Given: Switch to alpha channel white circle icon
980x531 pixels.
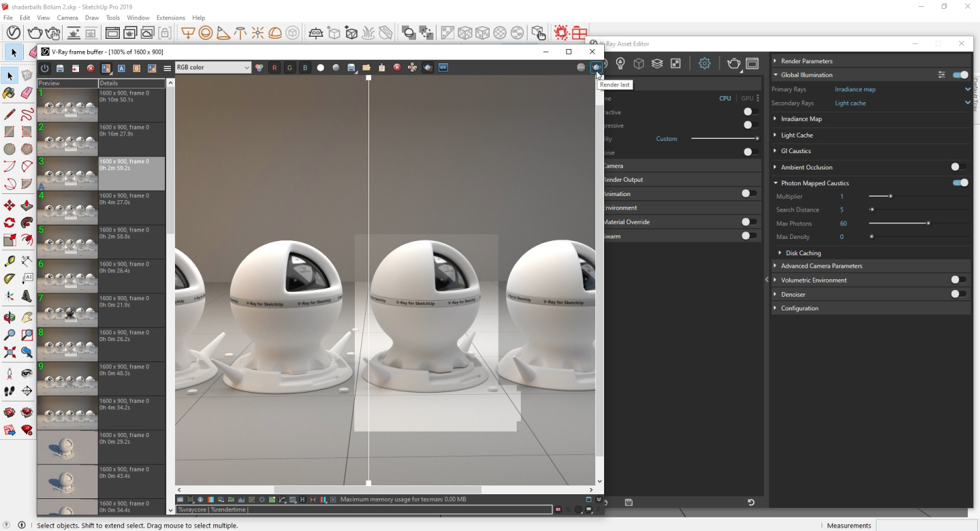Looking at the screenshot, I should click(321, 68).
